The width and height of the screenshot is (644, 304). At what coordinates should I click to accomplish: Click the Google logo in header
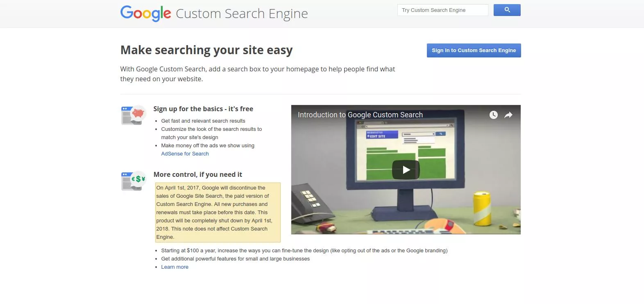coord(145,14)
